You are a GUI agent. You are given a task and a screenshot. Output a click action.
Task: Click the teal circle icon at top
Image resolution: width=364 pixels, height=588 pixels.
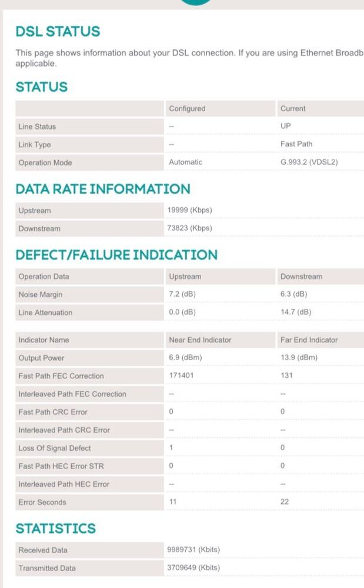coord(195,2)
